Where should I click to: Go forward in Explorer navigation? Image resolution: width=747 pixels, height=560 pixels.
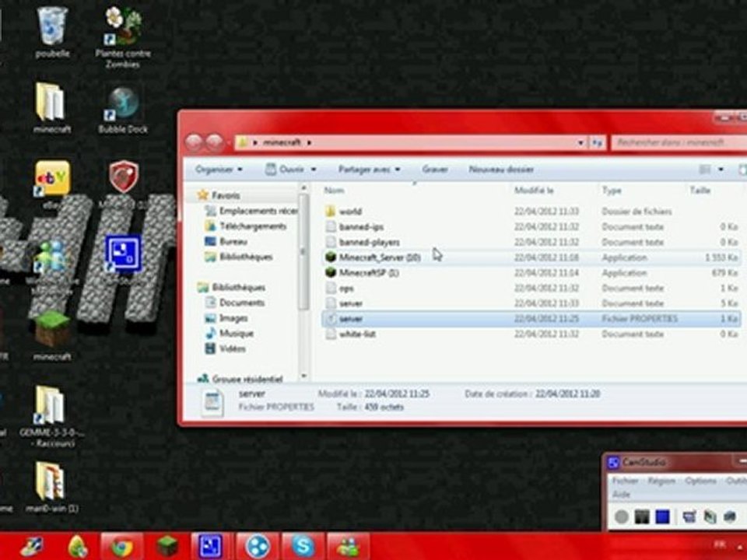215,142
